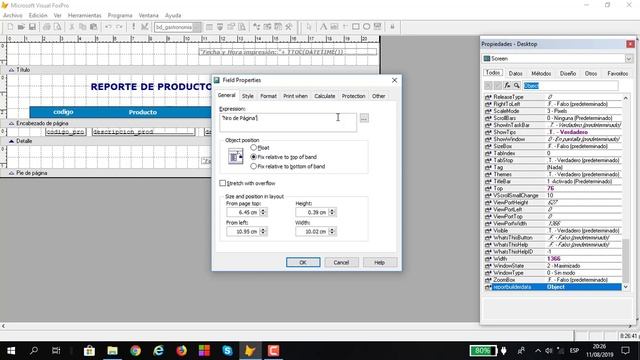Click the Propiedades panel vertical scrollbar
The width and height of the screenshot is (640, 360).
point(626,192)
